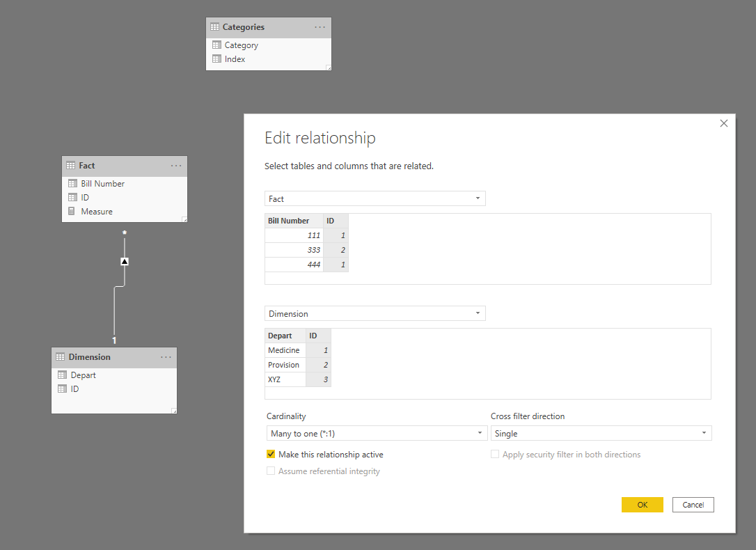Image resolution: width=756 pixels, height=550 pixels.
Task: Click the Measure calculator icon in Fact table
Action: 72,211
